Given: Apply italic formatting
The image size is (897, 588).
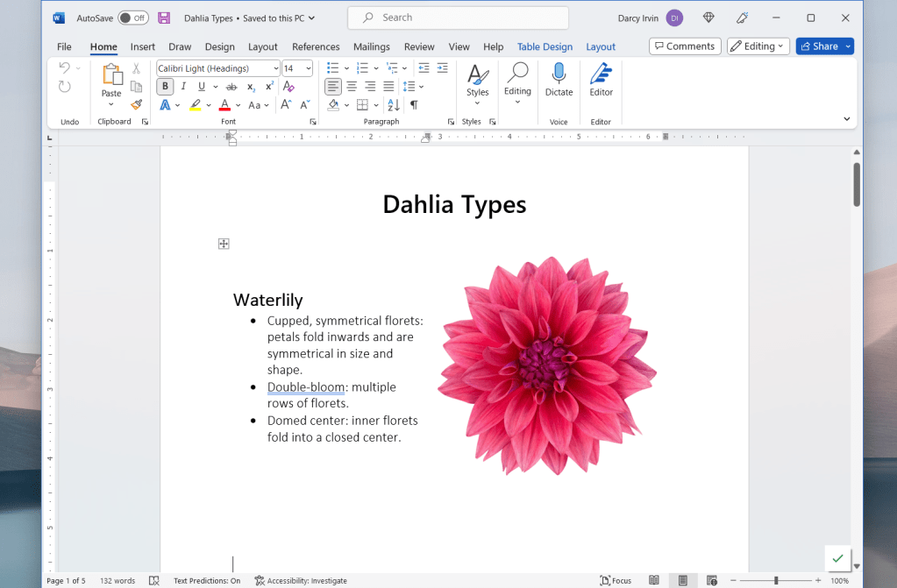Looking at the screenshot, I should [183, 86].
